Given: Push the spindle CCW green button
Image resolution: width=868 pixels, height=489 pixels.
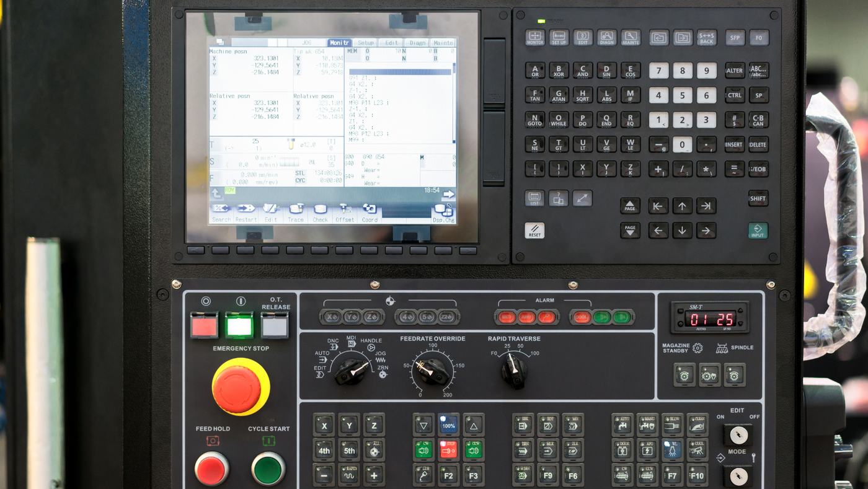Looking at the screenshot, I should click(x=474, y=449).
